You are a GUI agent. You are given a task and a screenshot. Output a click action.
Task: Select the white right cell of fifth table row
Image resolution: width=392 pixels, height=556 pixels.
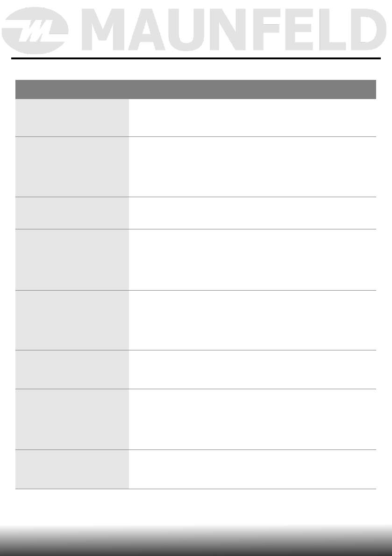tap(252, 320)
